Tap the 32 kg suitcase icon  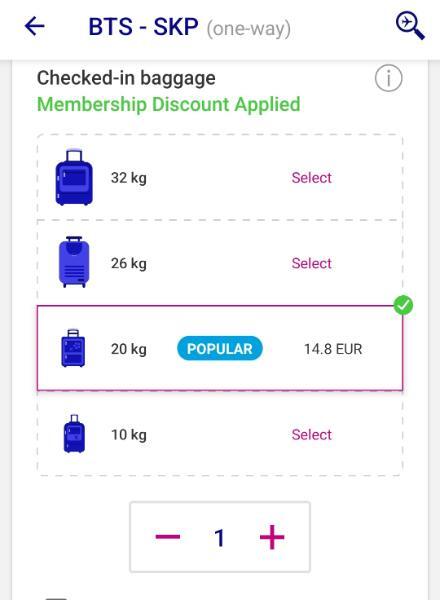click(74, 177)
